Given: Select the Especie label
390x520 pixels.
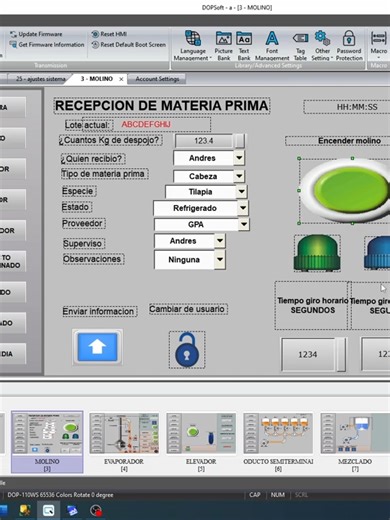Looking at the screenshot, I should 79,191.
